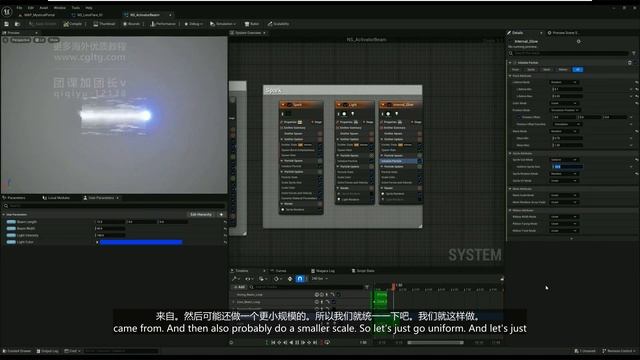
Task: Click the red timeline playhead marker
Action: click(394, 286)
